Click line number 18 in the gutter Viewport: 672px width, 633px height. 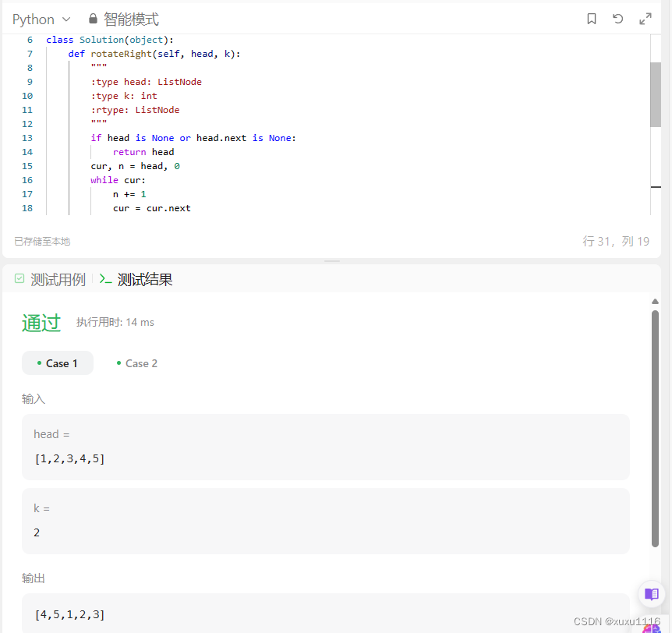pyautogui.click(x=27, y=208)
